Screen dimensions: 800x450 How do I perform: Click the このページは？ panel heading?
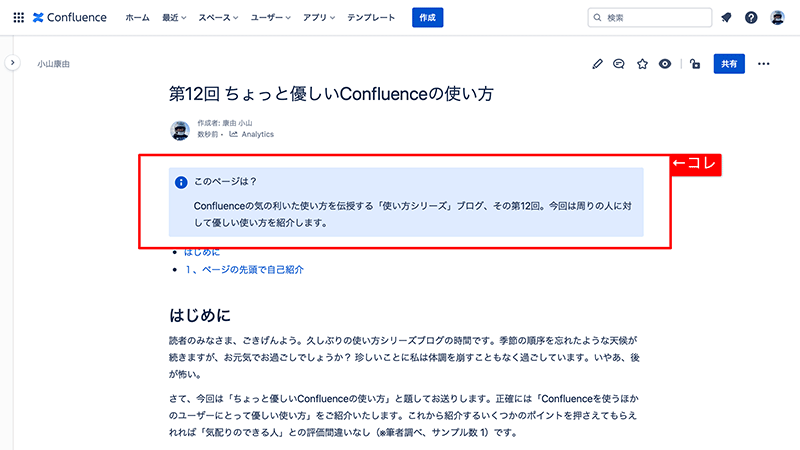tap(225, 182)
